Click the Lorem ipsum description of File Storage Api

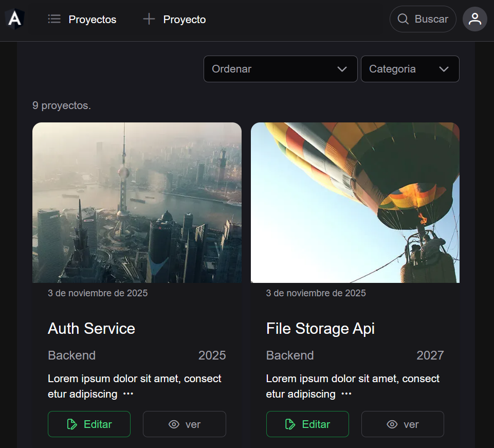[353, 386]
